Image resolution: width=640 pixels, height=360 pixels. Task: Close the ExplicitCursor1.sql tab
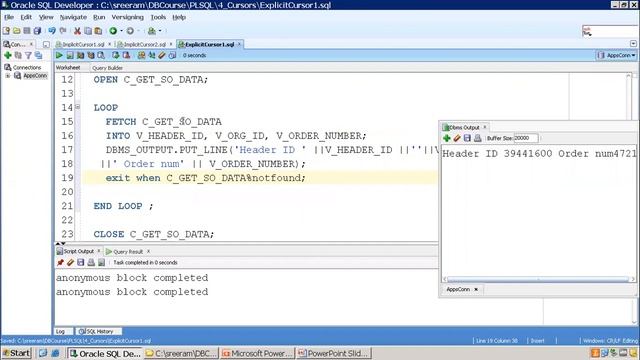(x=240, y=44)
